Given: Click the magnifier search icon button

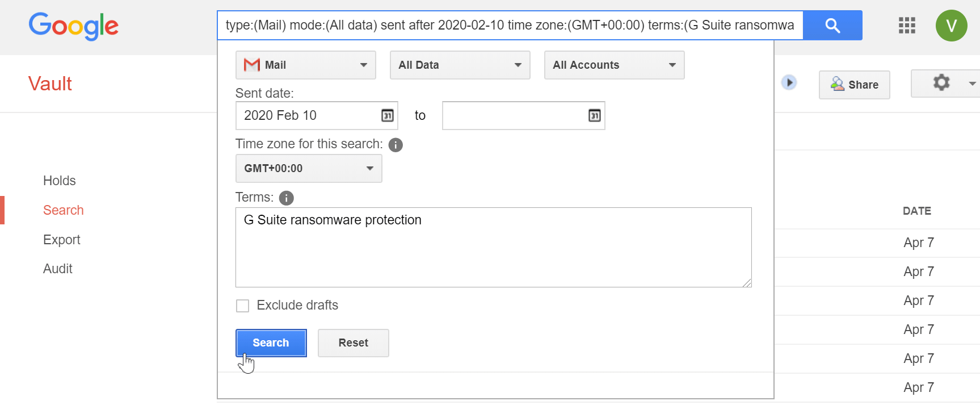Looking at the screenshot, I should pos(832,26).
